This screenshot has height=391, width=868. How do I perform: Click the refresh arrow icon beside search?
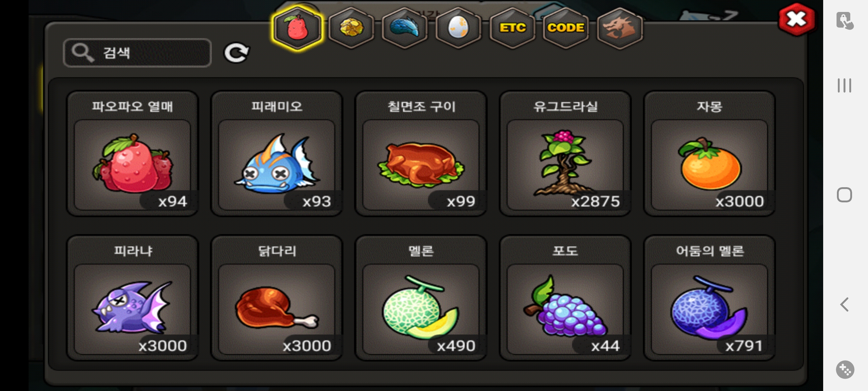[x=237, y=53]
